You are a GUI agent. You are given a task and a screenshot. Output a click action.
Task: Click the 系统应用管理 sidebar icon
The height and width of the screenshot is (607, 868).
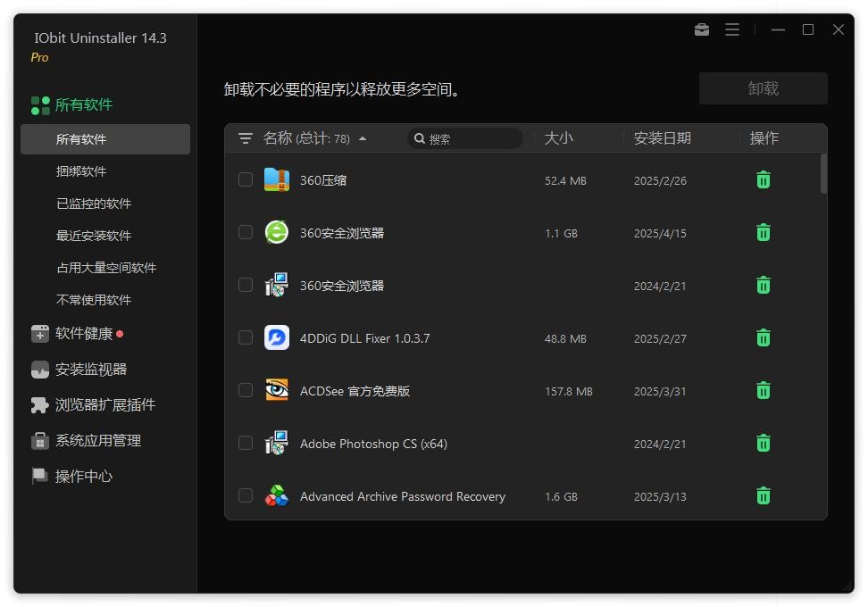pyautogui.click(x=40, y=441)
